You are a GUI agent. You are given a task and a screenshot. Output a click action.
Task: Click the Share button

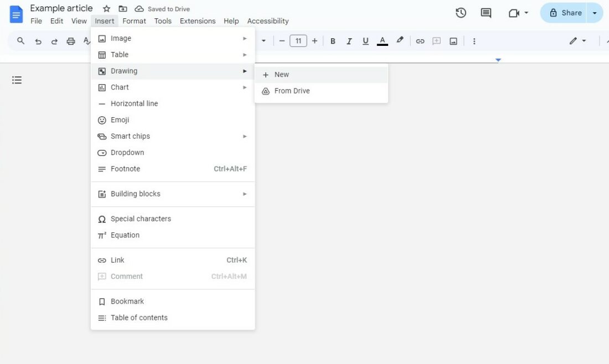(567, 12)
